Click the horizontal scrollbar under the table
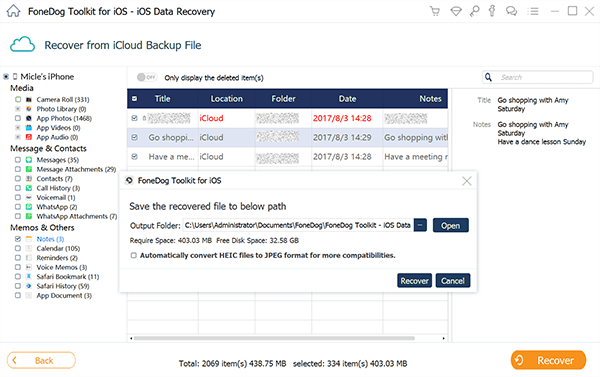This screenshot has width=600, height=377. click(274, 338)
